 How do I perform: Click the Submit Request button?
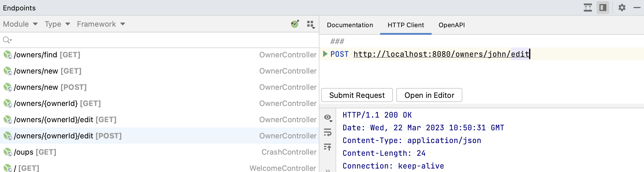point(357,95)
